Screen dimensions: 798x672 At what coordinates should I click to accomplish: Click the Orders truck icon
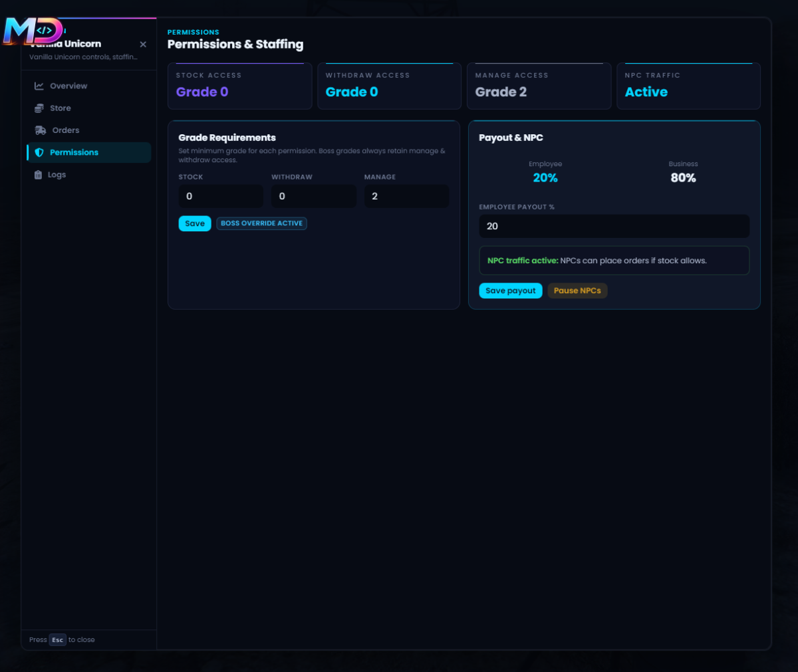tap(41, 130)
